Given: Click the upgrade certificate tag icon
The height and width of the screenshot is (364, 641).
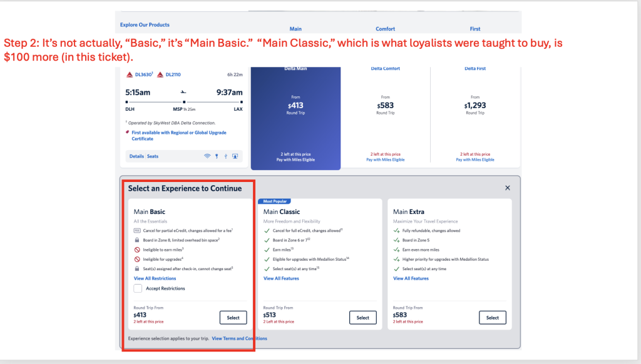Looking at the screenshot, I should [127, 132].
